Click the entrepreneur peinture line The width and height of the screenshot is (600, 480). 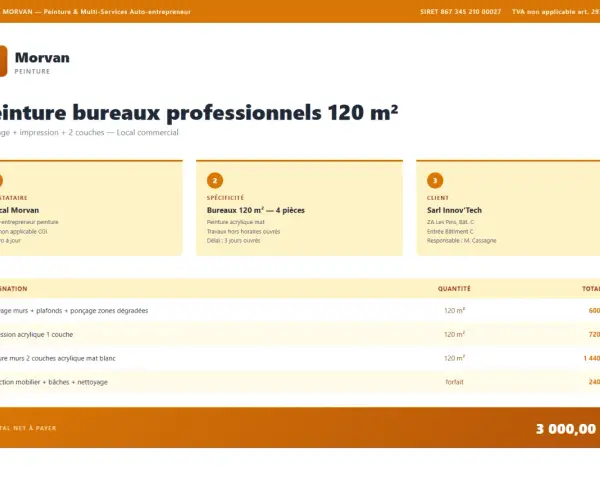29,222
